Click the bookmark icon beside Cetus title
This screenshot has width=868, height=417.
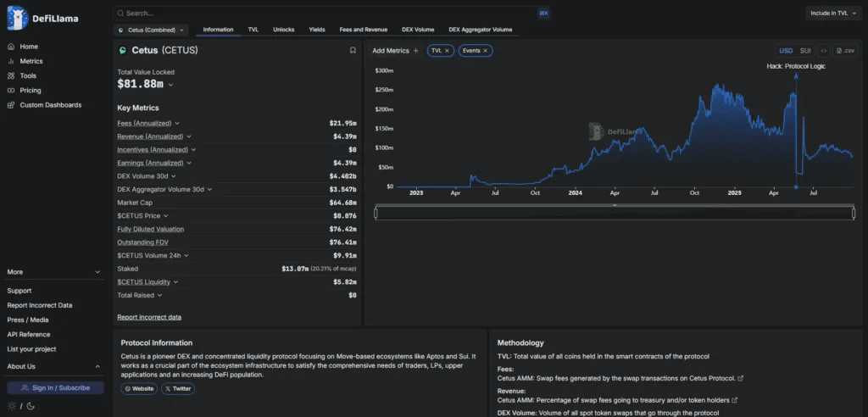tap(353, 50)
